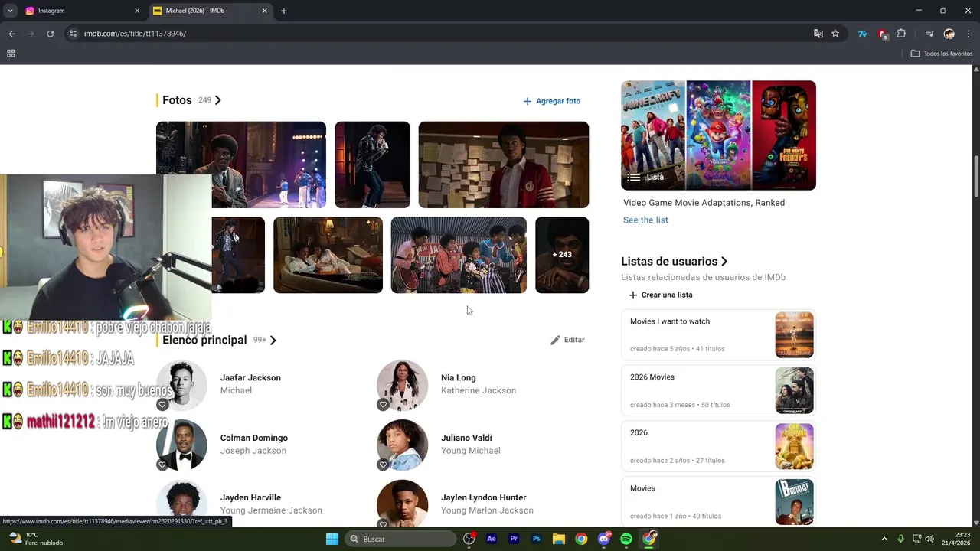Reload the IMDb page
This screenshot has width=980, height=551.
point(51,34)
